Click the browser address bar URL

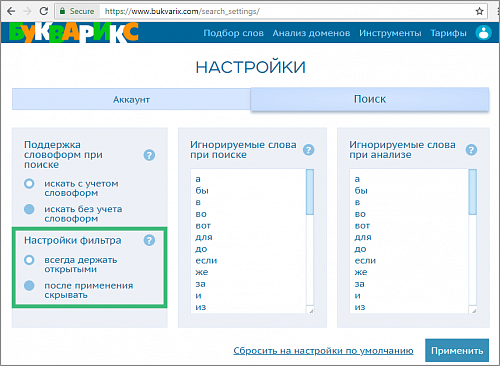[182, 11]
